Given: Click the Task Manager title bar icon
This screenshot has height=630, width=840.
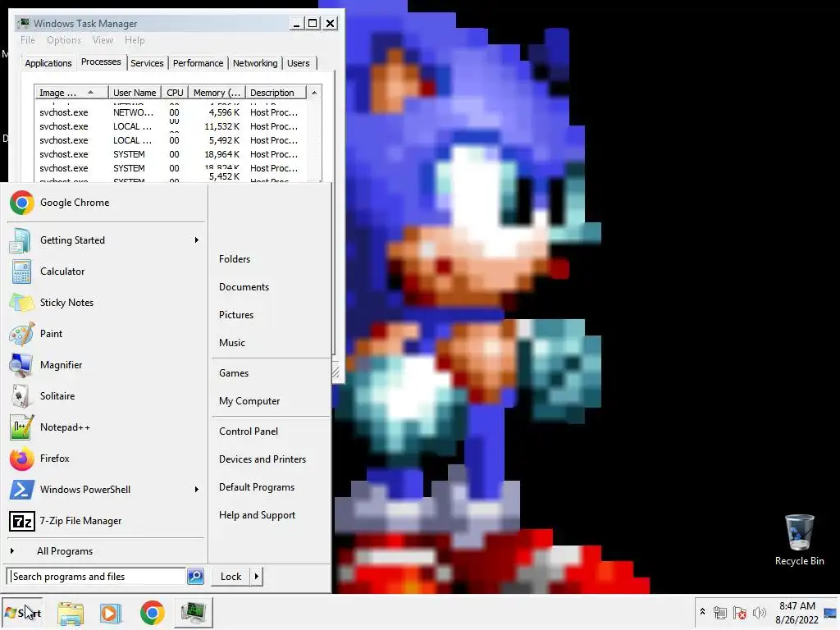Looking at the screenshot, I should pos(24,23).
